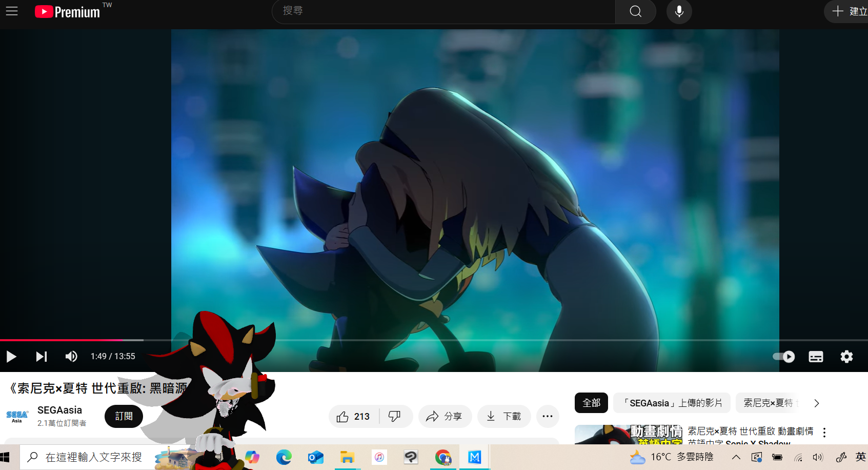Open the display-and-lock tray icon
Image resolution: width=868 pixels, height=470 pixels.
[x=757, y=457]
